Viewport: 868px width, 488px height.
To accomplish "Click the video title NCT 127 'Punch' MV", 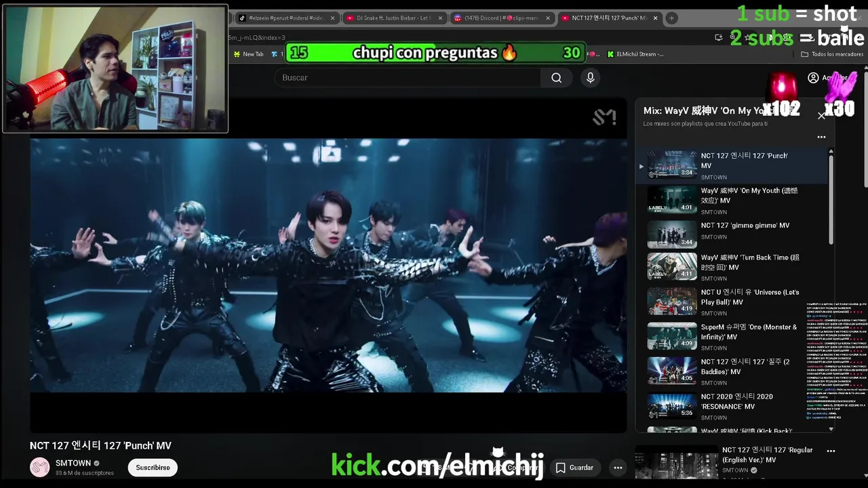I will [100, 445].
